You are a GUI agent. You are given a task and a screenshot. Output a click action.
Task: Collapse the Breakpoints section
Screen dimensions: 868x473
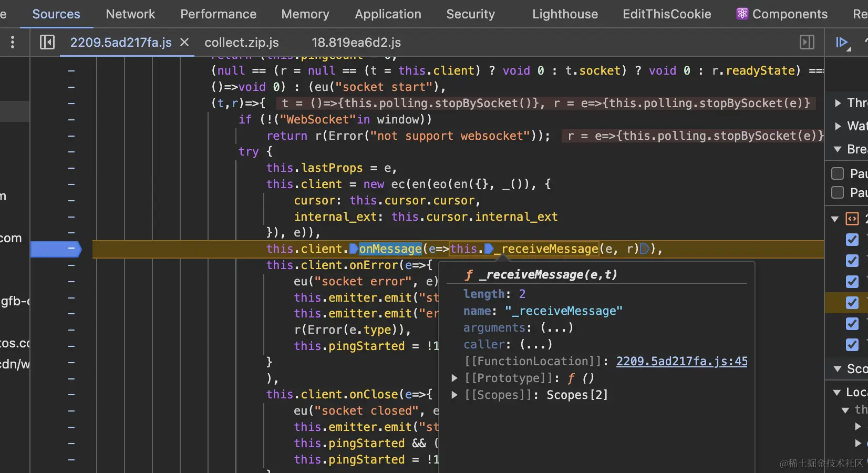click(x=838, y=149)
